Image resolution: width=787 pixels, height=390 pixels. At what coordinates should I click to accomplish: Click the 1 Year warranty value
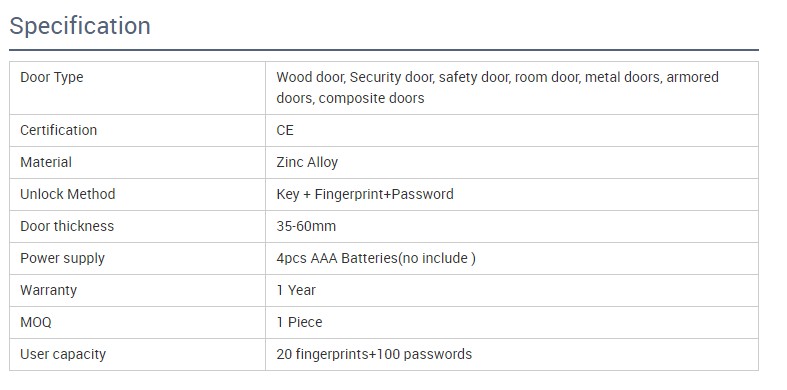coord(296,290)
